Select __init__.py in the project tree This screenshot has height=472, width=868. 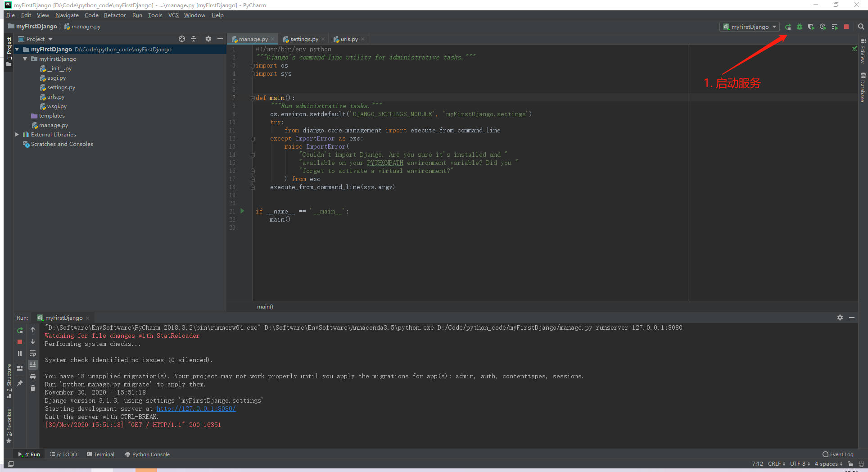click(56, 68)
